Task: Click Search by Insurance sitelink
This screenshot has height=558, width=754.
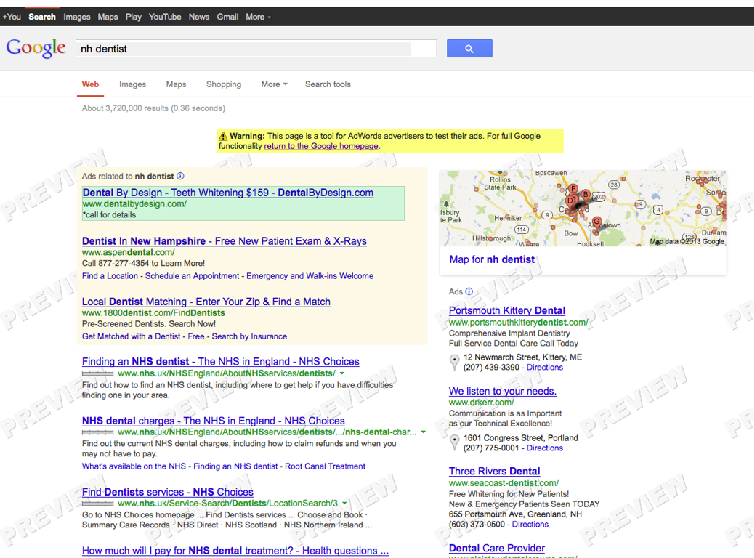Action: point(249,336)
